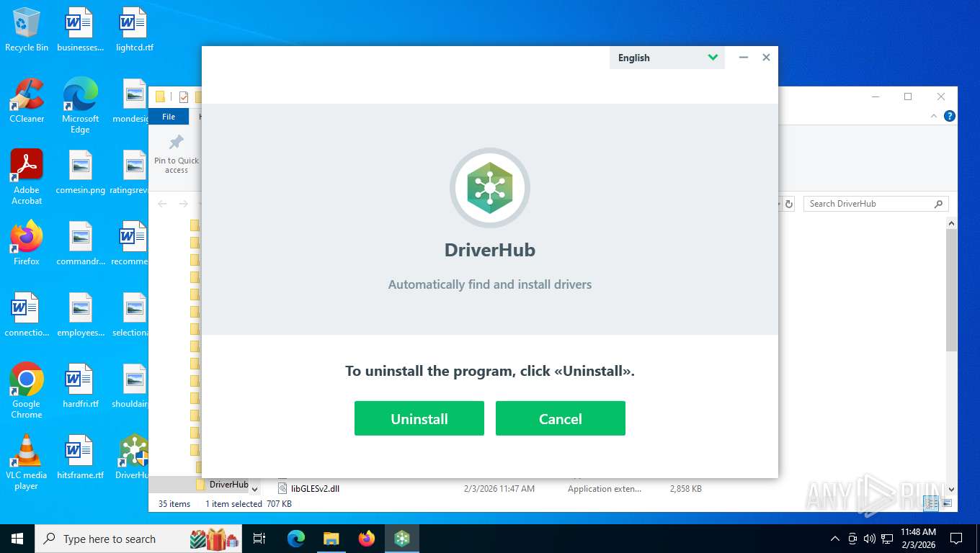This screenshot has height=553, width=980.
Task: Select the commandr image file on desktop
Action: [81, 243]
